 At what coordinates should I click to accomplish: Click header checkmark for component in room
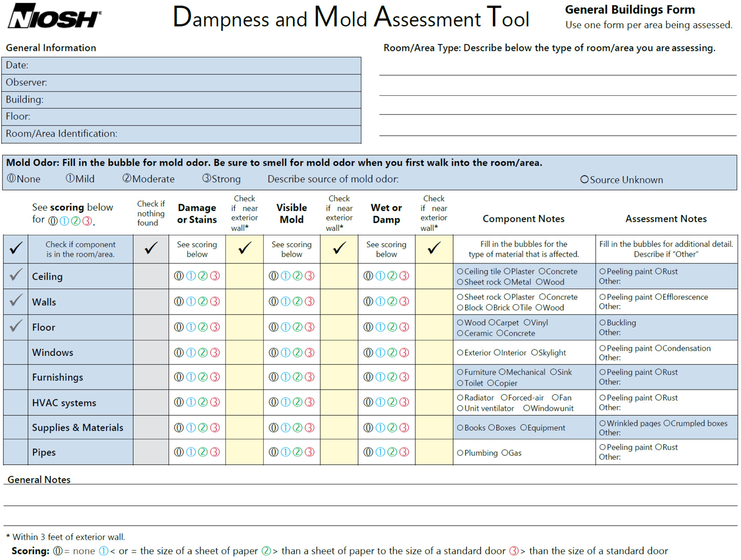15,248
